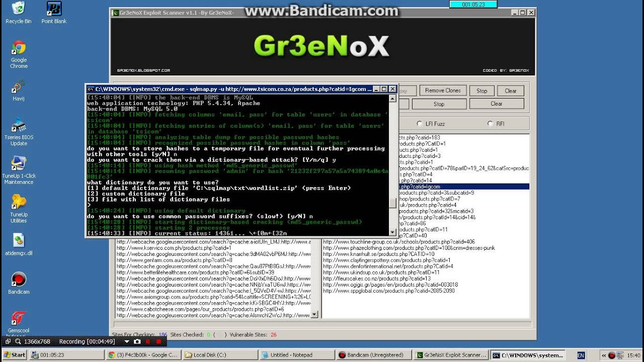
Task: Click the red pause icon in Bandicam bar
Action: point(149,341)
